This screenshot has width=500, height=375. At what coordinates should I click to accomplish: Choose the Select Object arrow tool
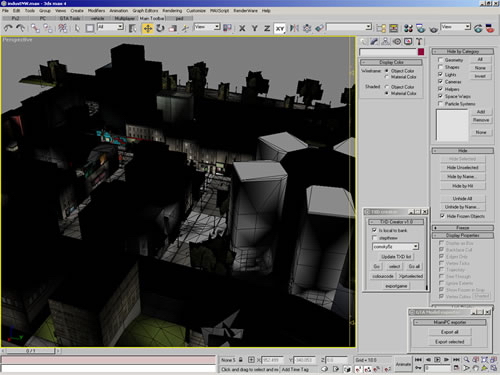tap(77, 28)
